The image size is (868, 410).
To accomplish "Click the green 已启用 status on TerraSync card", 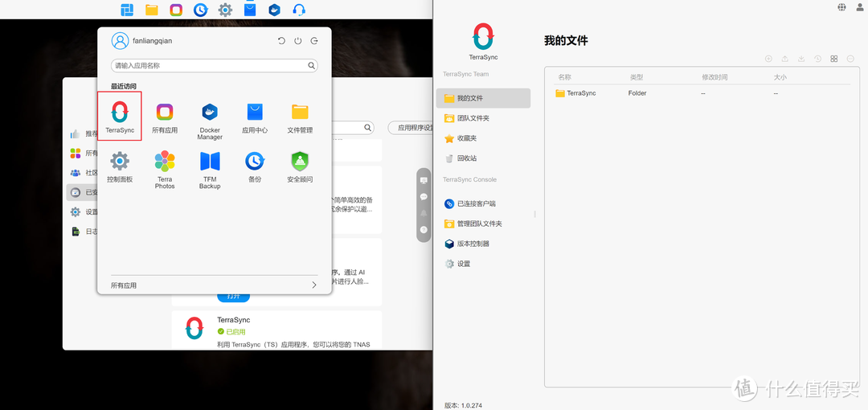I will (x=231, y=331).
